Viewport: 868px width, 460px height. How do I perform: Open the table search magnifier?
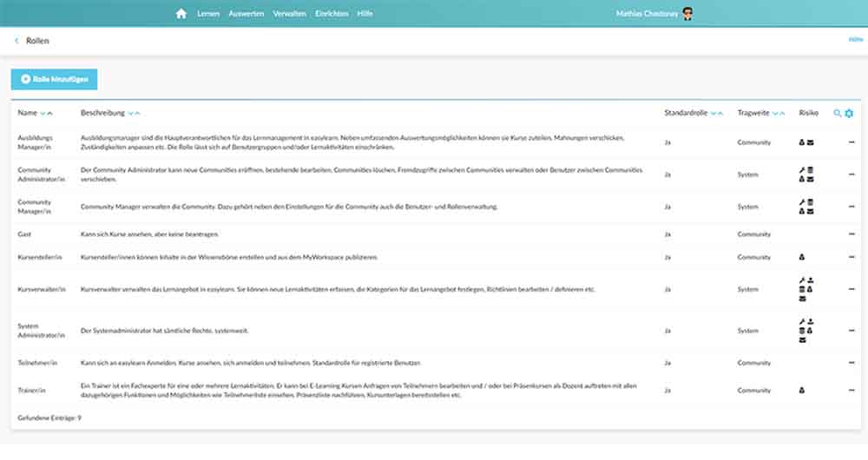tap(838, 114)
